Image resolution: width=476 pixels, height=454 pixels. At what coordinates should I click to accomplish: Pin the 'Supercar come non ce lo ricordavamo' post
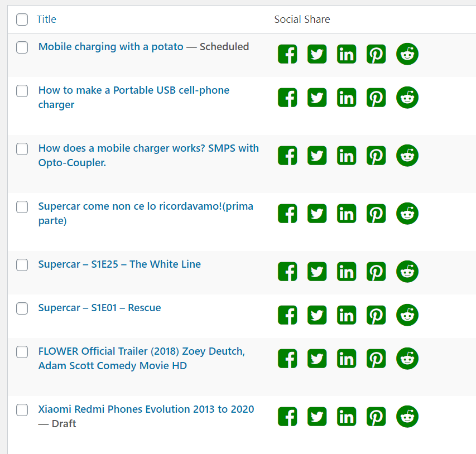376,214
